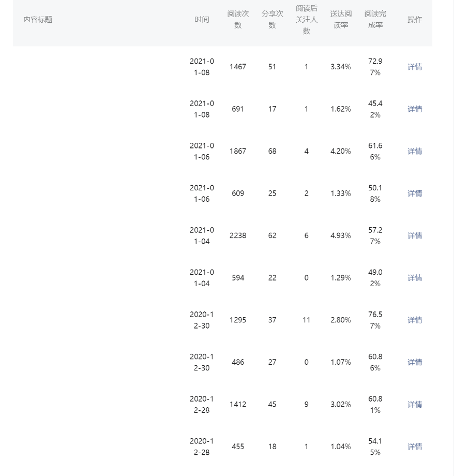The height and width of the screenshot is (476, 454).
Task: Click 详情 for the row with 594 reads
Action: [415, 278]
